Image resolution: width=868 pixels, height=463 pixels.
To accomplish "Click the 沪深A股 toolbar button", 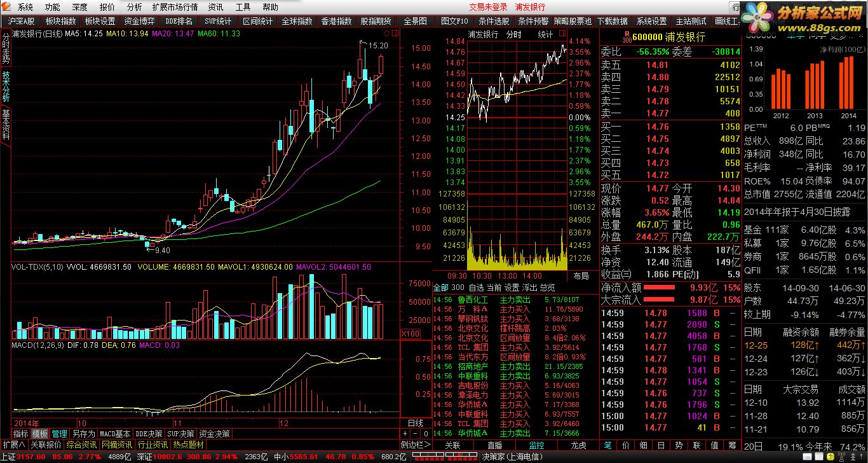I will pyautogui.click(x=22, y=21).
